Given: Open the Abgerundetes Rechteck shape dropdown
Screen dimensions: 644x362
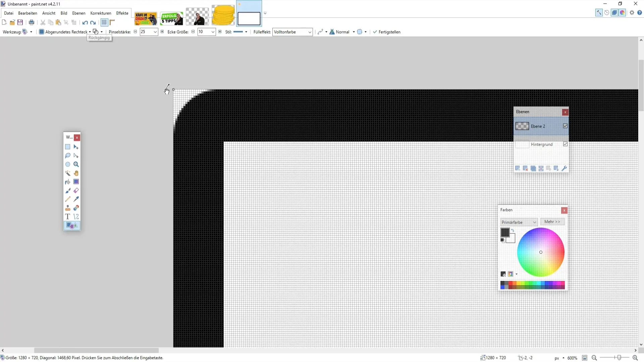Looking at the screenshot, I should [65, 32].
